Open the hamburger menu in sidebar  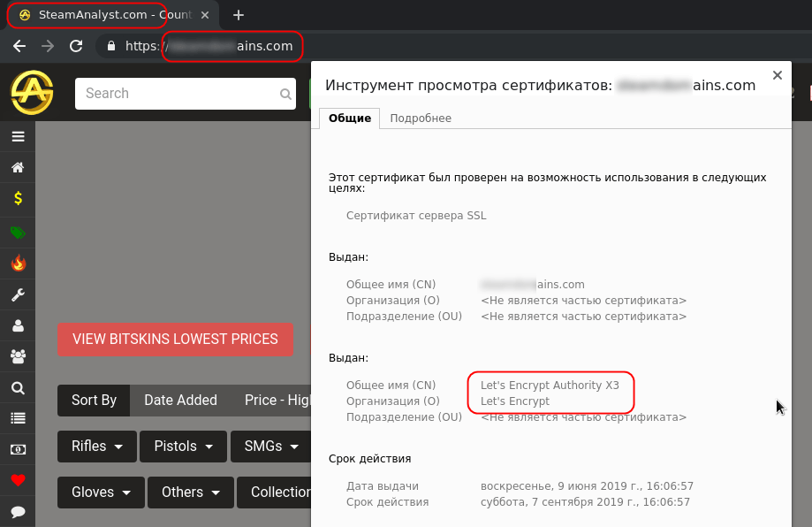tap(19, 137)
